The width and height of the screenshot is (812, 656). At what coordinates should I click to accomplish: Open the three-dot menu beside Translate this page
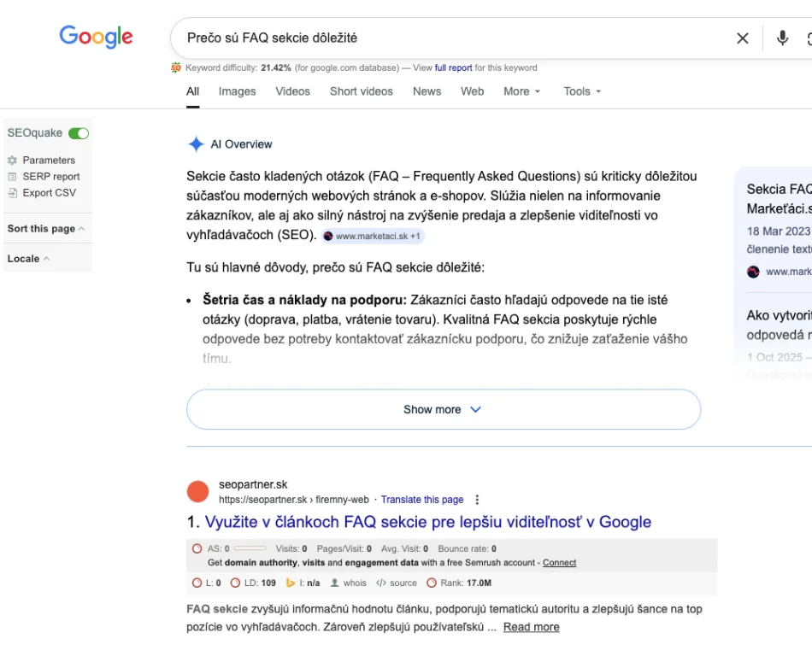477,500
